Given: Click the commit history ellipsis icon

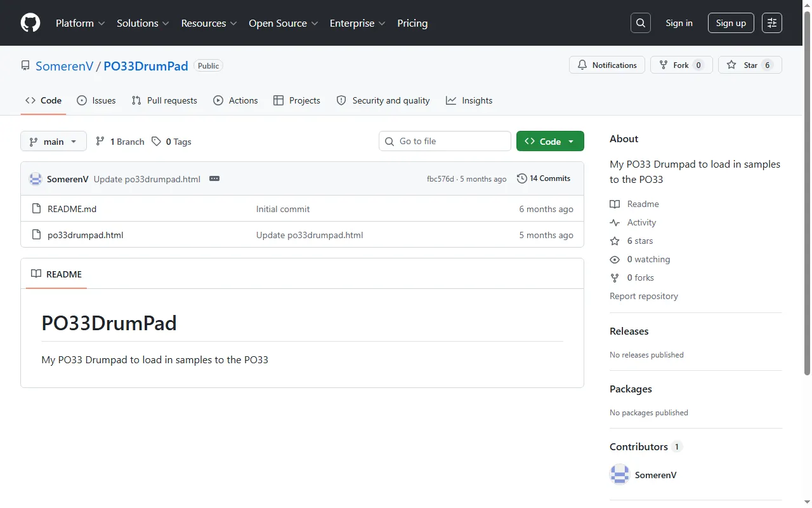Looking at the screenshot, I should coord(214,178).
